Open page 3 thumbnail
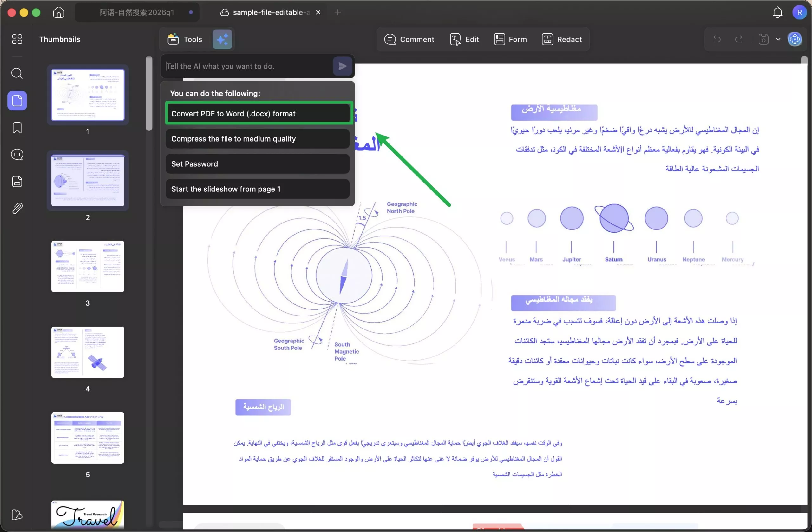This screenshot has width=812, height=532. click(x=88, y=266)
